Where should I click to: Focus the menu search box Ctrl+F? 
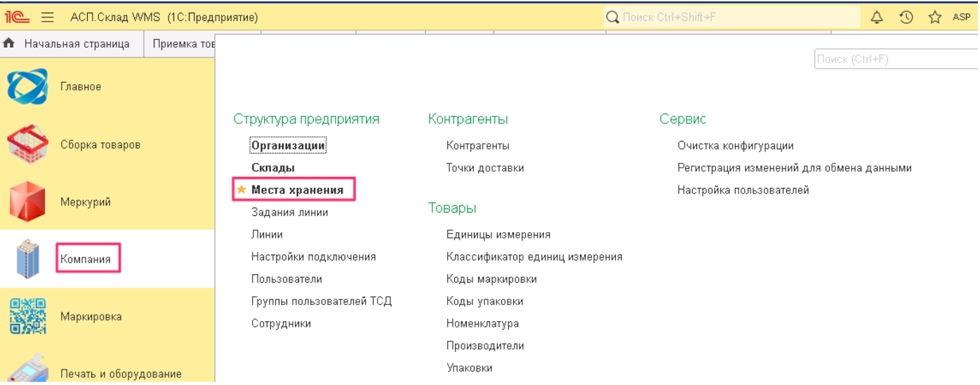(x=895, y=59)
